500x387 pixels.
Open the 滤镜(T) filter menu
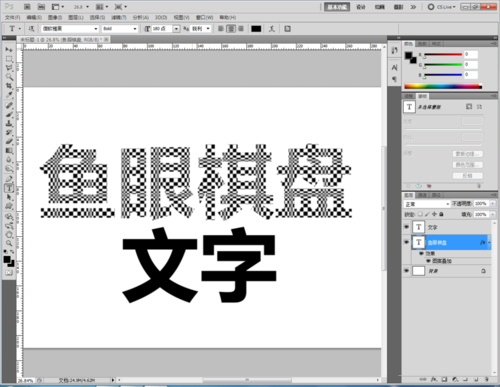tap(119, 17)
